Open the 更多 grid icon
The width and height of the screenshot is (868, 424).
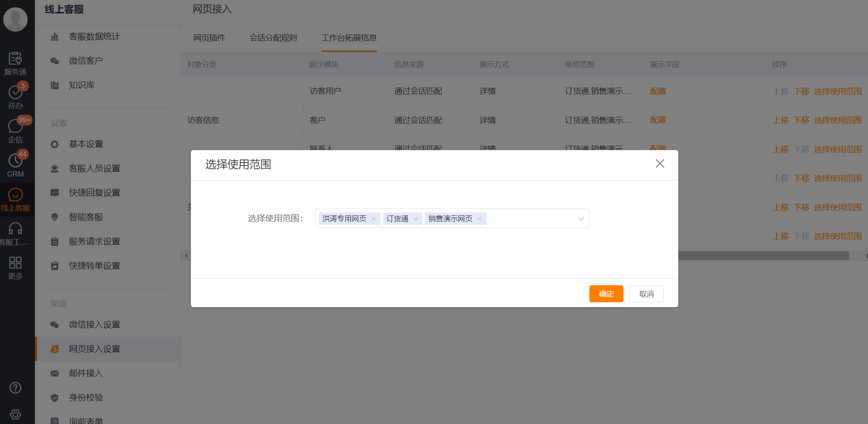[15, 268]
